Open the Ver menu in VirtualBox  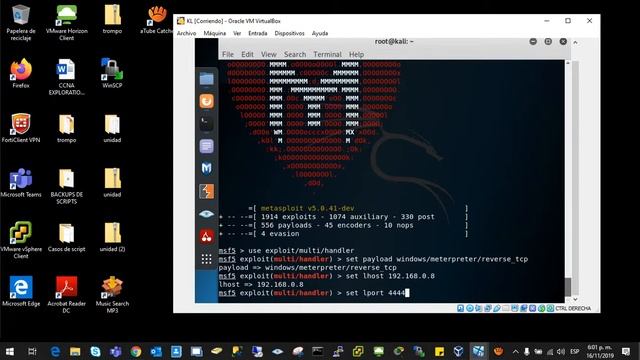pos(237,33)
